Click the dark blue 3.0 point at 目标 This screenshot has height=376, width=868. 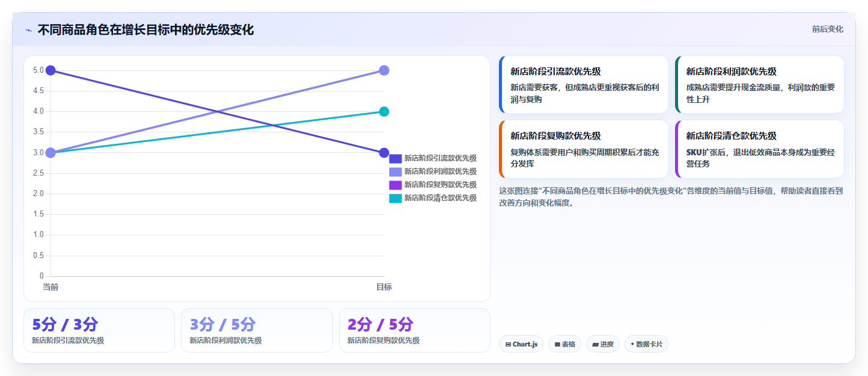click(384, 153)
